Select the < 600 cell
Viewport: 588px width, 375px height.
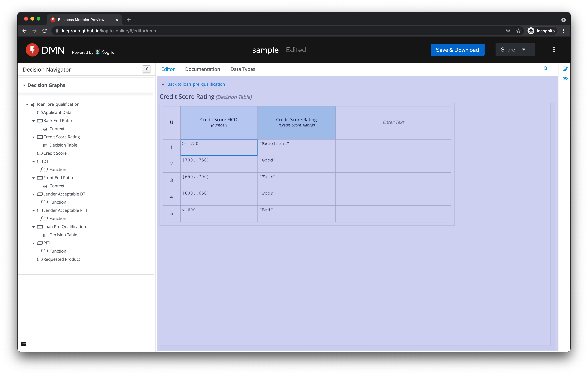tap(219, 214)
